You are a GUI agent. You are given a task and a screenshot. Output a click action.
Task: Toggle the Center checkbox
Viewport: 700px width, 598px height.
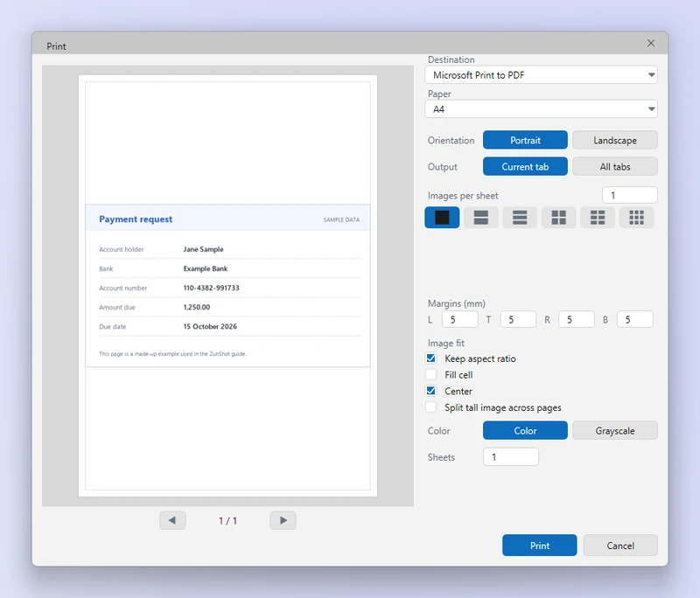point(431,391)
